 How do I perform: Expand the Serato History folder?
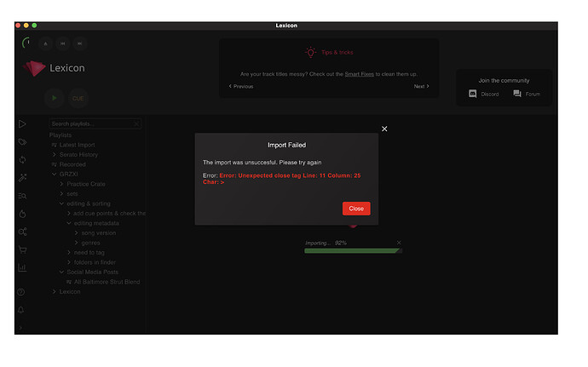click(55, 155)
